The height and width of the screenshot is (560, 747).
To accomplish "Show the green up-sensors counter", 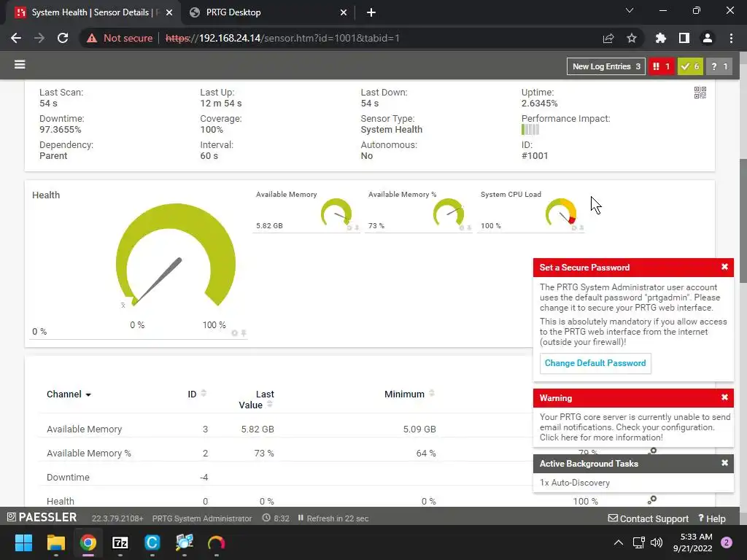I will (690, 66).
